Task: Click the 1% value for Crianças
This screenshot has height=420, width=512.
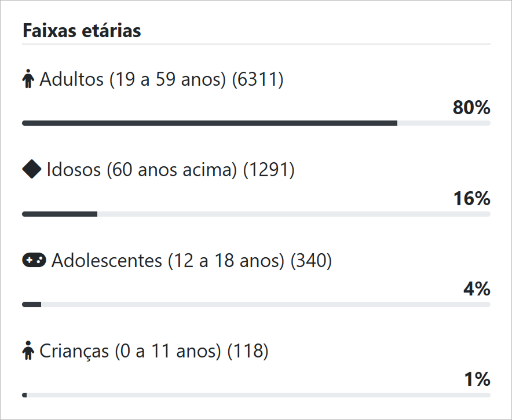Action: 477,380
